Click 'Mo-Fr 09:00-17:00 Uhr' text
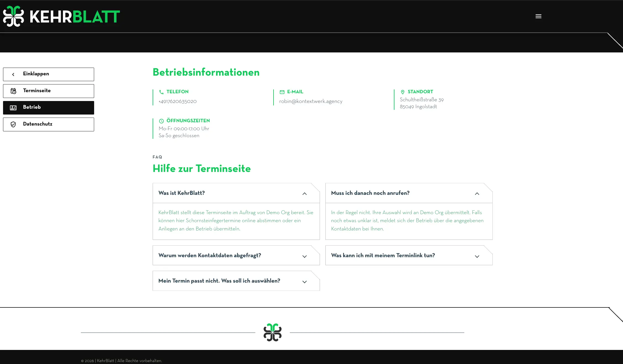The width and height of the screenshot is (623, 364). click(x=184, y=129)
